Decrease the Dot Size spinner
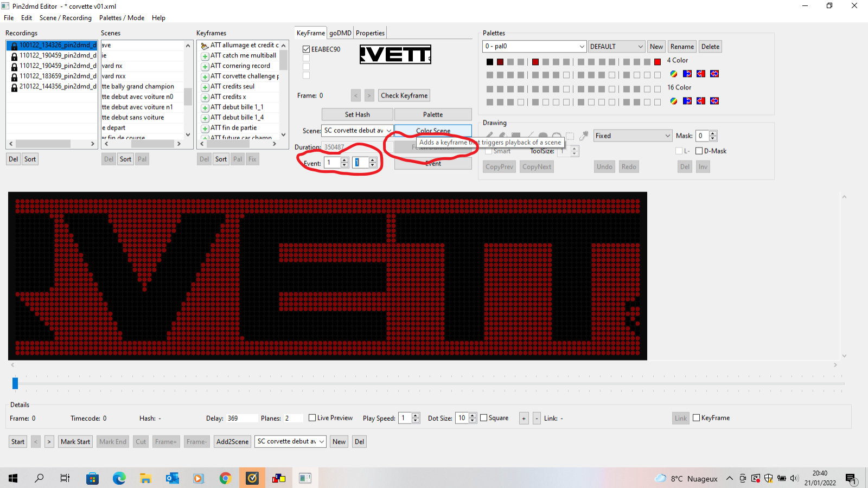The image size is (868, 488). (473, 421)
